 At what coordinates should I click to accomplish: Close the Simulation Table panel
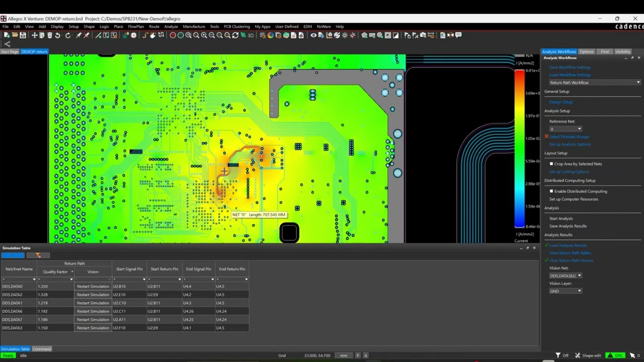(534, 248)
